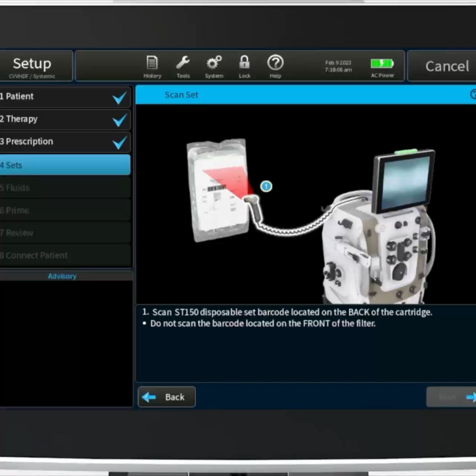476x476 pixels.
Task: Click the Therapy step checkmark
Action: tap(120, 120)
